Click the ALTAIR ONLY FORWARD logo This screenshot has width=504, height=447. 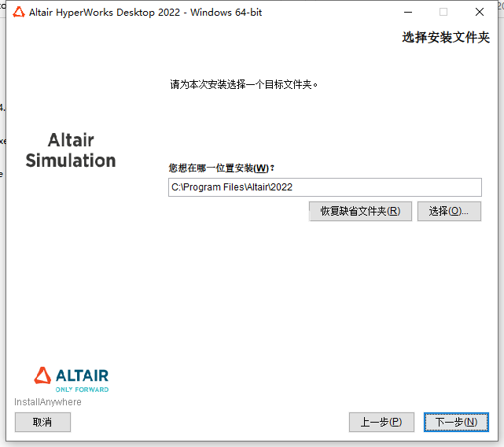[72, 380]
